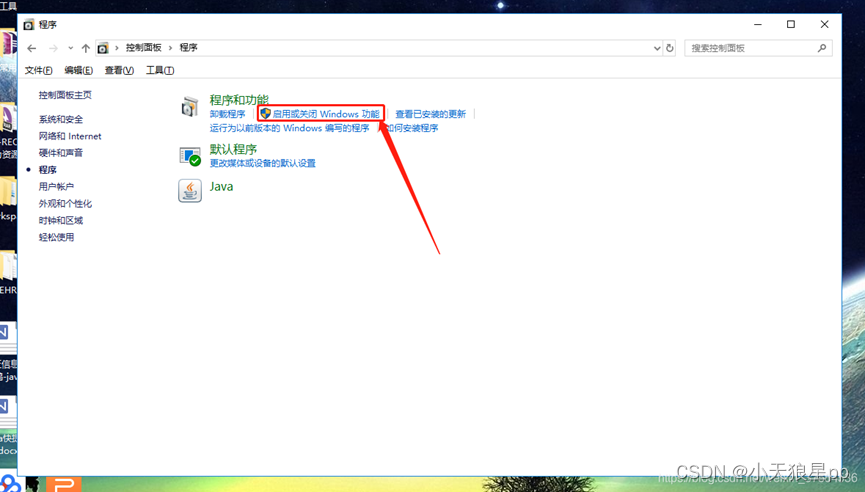This screenshot has height=492, width=865.
Task: Click 运行为以前版本的 Windows 编写的程序
Action: (x=289, y=128)
